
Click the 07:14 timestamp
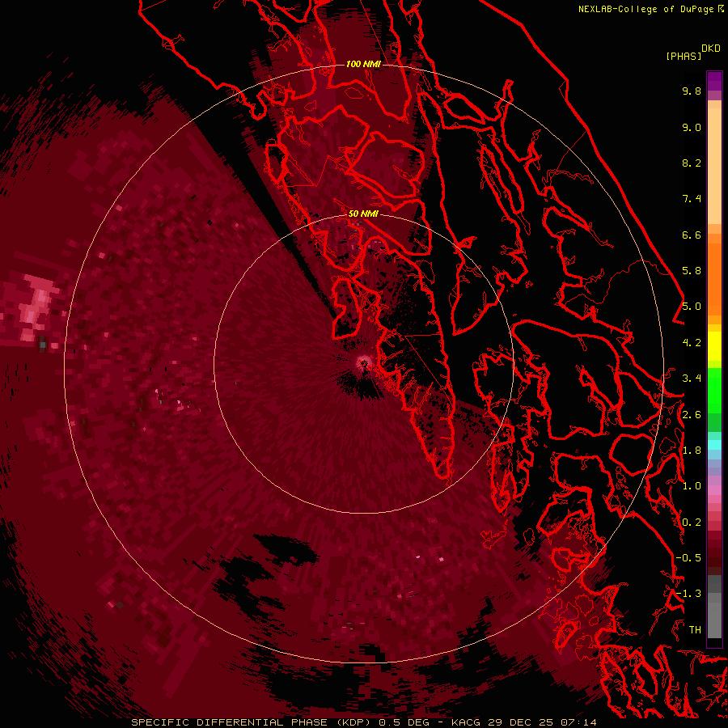point(578,722)
